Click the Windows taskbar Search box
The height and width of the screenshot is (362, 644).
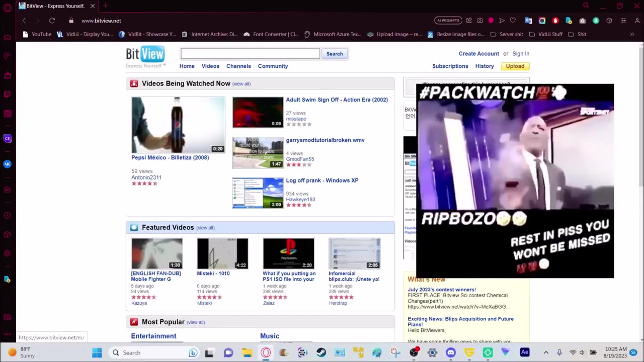pos(153,352)
